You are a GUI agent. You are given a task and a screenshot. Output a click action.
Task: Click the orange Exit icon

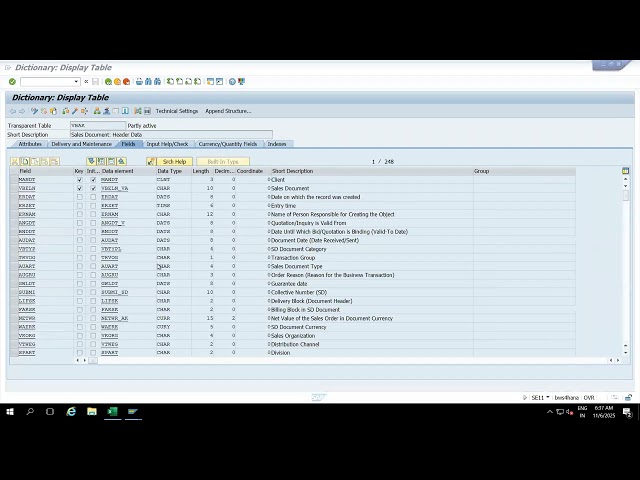117,82
